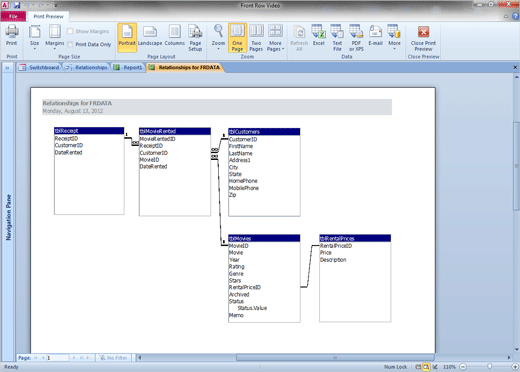
Task: Click the Relationships for FRDATA report title
Action: click(x=77, y=103)
